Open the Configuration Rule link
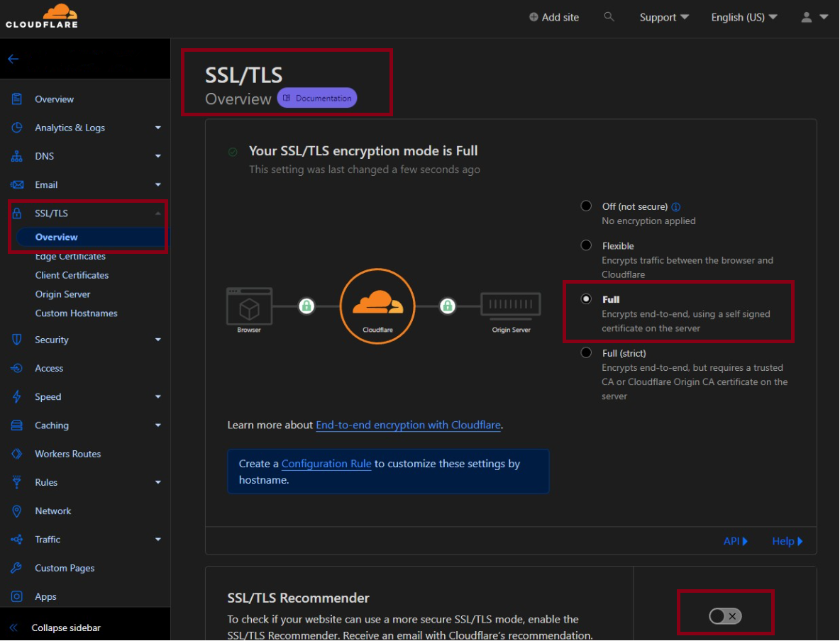The width and height of the screenshot is (840, 641). pos(326,464)
